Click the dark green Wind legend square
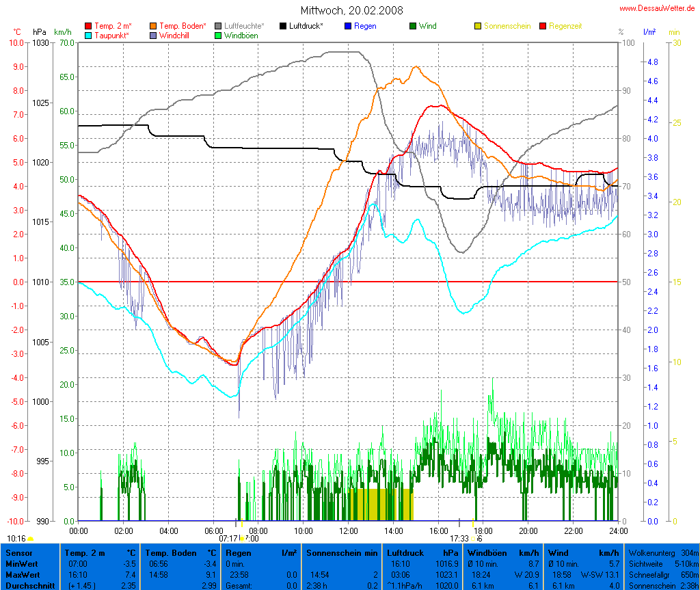Image resolution: width=700 pixels, height=590 pixels. pyautogui.click(x=413, y=26)
